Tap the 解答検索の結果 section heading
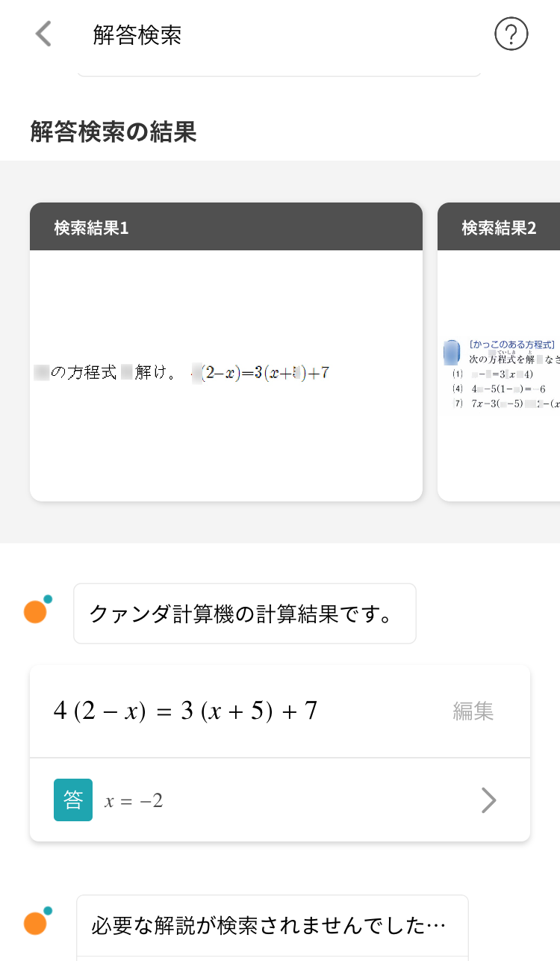Viewport: 560px width, 961px height. [113, 132]
